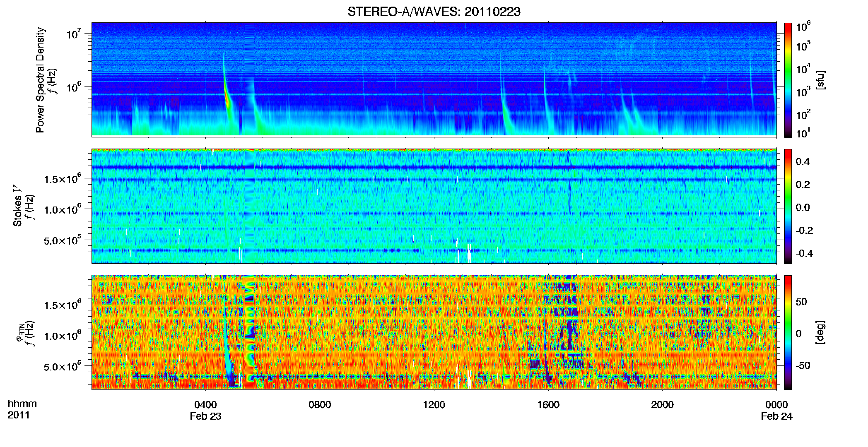868x447 pixels.
Task: Click the Feb 23 date label
Action: coord(205,416)
